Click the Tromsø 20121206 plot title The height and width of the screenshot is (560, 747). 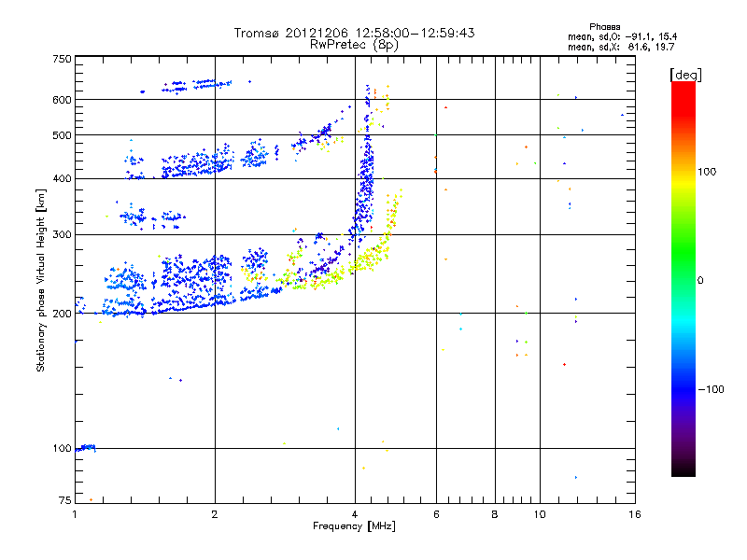tap(354, 33)
